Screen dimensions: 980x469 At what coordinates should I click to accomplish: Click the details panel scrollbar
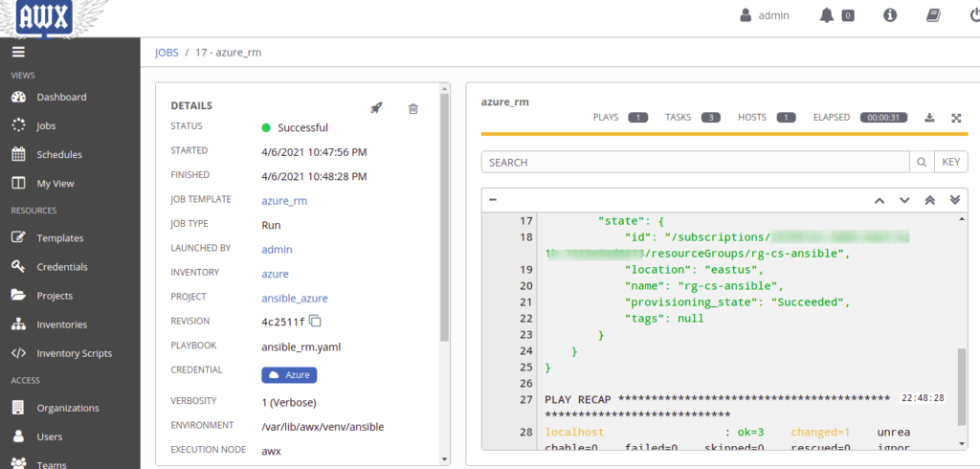444,217
